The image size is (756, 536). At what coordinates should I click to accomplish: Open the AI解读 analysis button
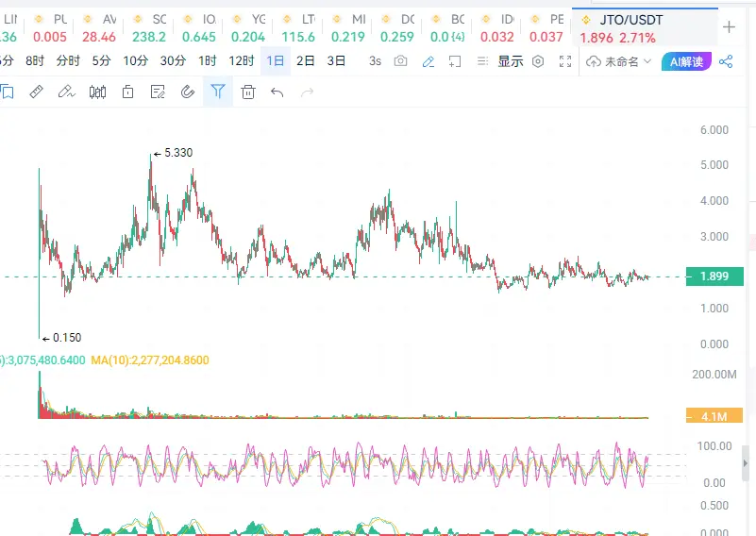click(x=686, y=61)
